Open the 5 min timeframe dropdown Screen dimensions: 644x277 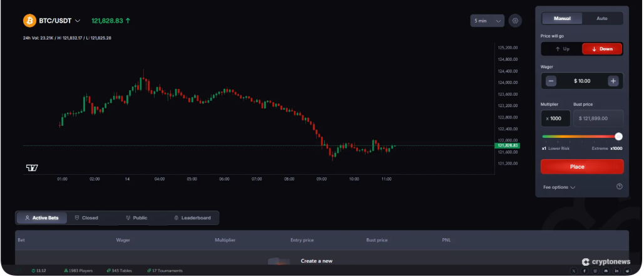click(x=487, y=21)
